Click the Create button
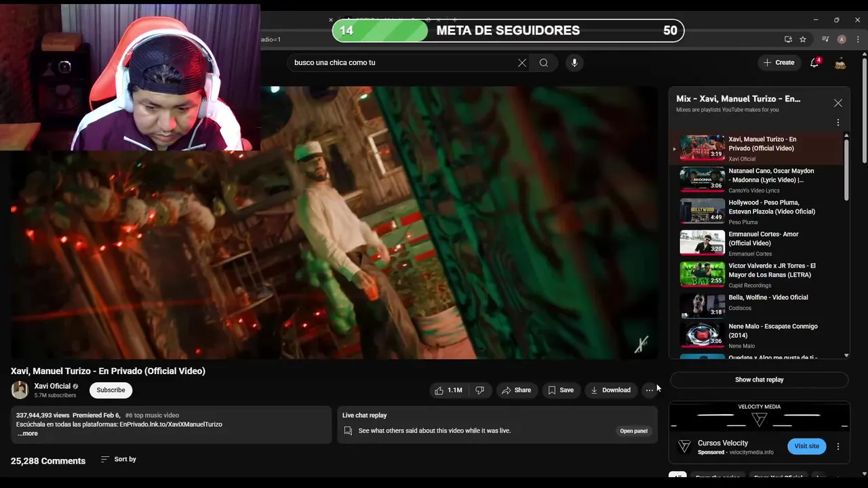The image size is (868, 488). [778, 62]
